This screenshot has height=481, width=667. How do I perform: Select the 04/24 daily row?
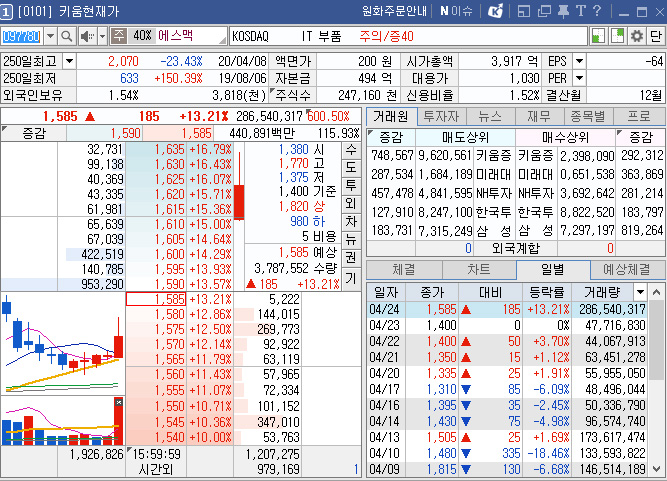507,310
